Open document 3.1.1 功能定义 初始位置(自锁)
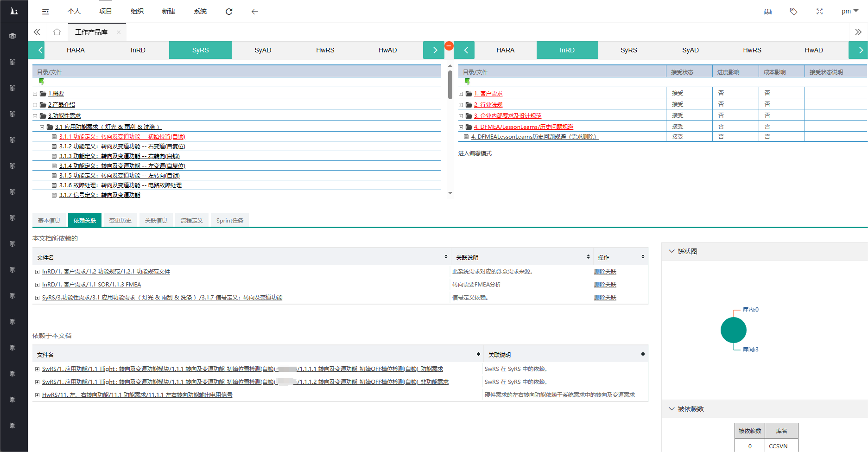 [122, 137]
